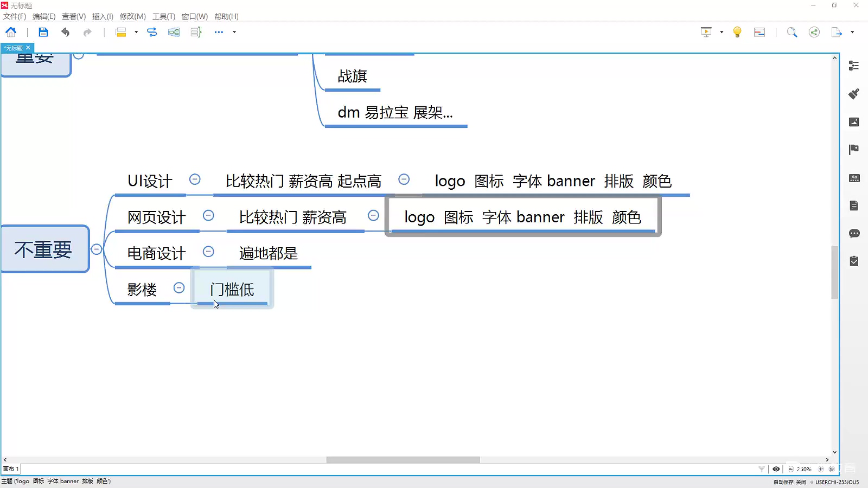Open the more-insert ellipsis icon
Screen dimensions: 868x488
tap(219, 32)
